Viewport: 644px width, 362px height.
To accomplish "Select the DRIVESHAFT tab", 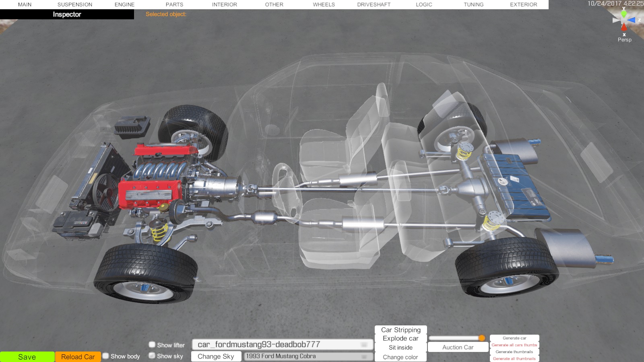I will click(x=374, y=4).
